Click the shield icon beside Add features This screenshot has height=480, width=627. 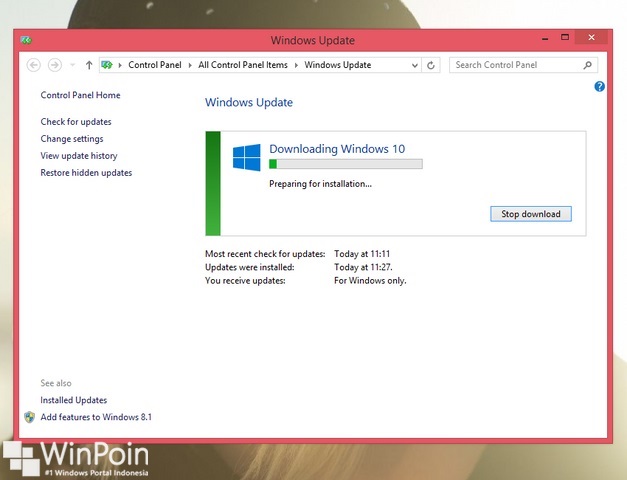coord(30,417)
